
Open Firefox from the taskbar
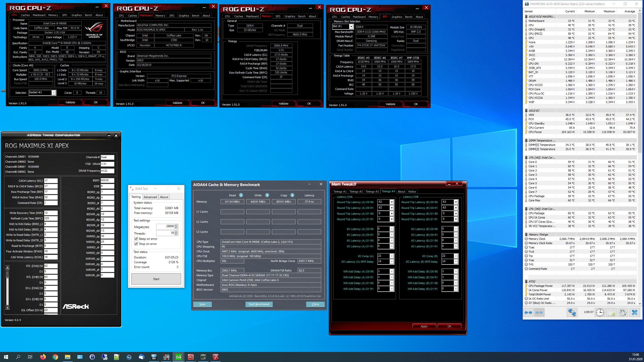click(43, 357)
